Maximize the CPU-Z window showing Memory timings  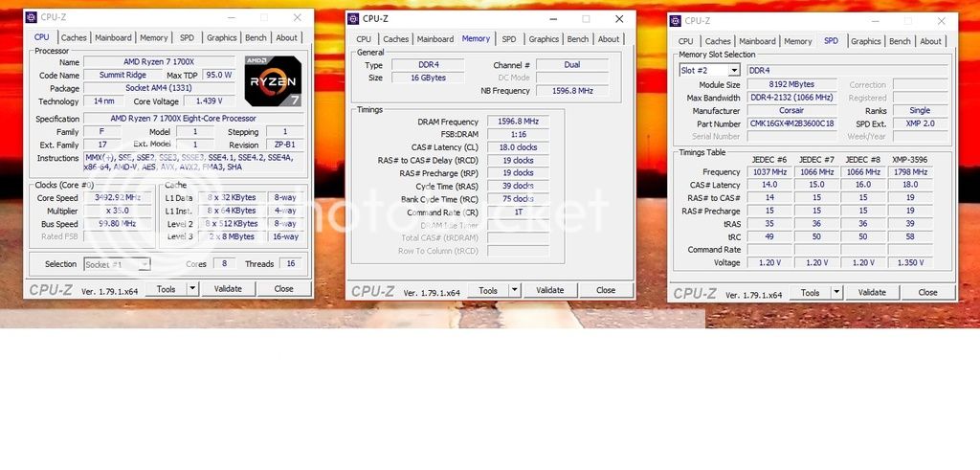coord(586,18)
